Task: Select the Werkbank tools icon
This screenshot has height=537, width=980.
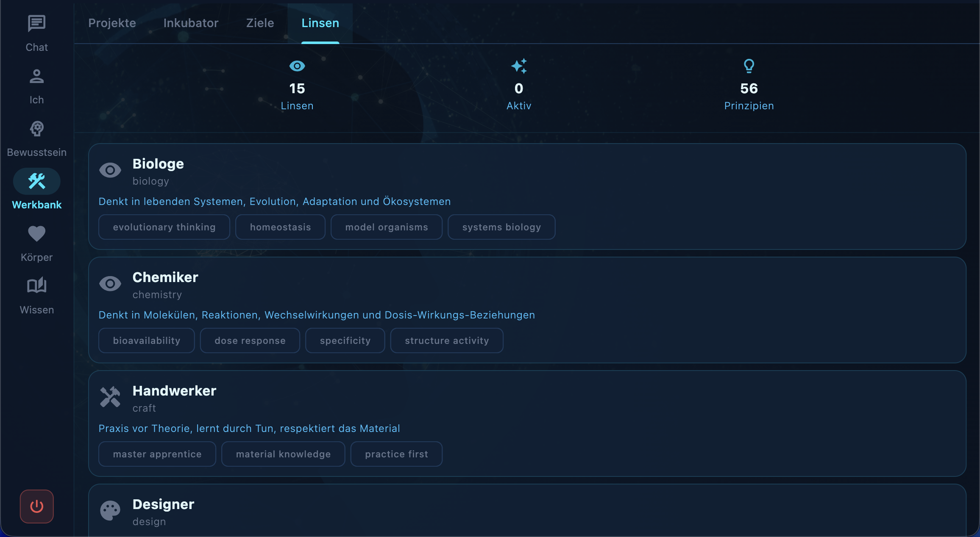Action: (x=36, y=181)
